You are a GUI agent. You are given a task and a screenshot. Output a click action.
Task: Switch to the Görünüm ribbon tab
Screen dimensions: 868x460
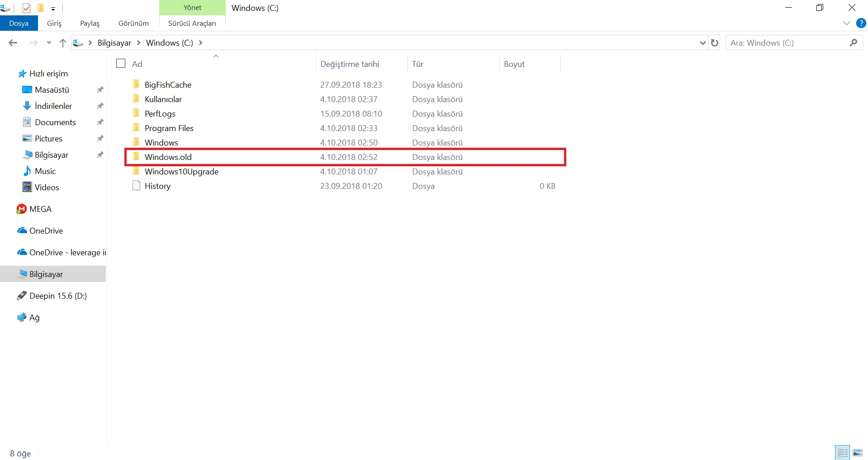coord(133,23)
